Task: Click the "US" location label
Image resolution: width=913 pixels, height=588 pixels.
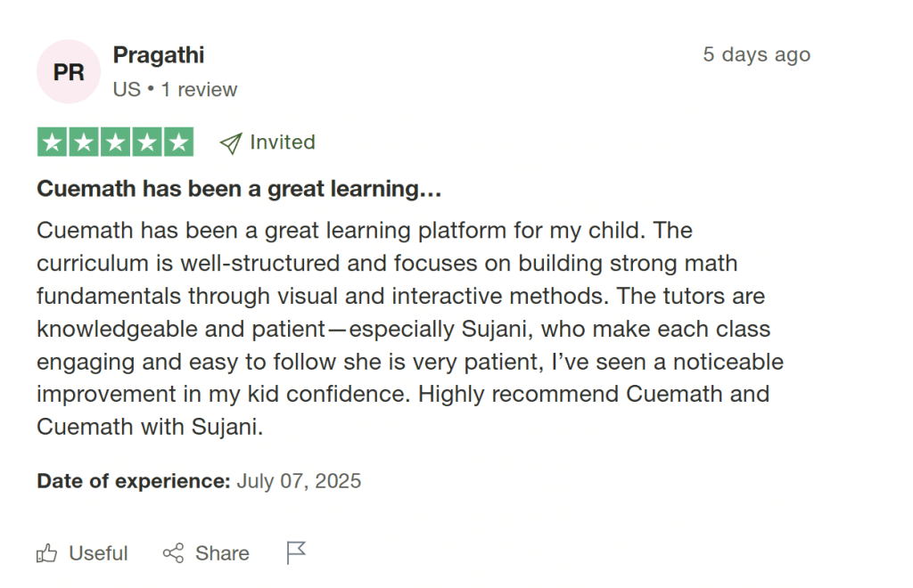Action: click(x=127, y=89)
